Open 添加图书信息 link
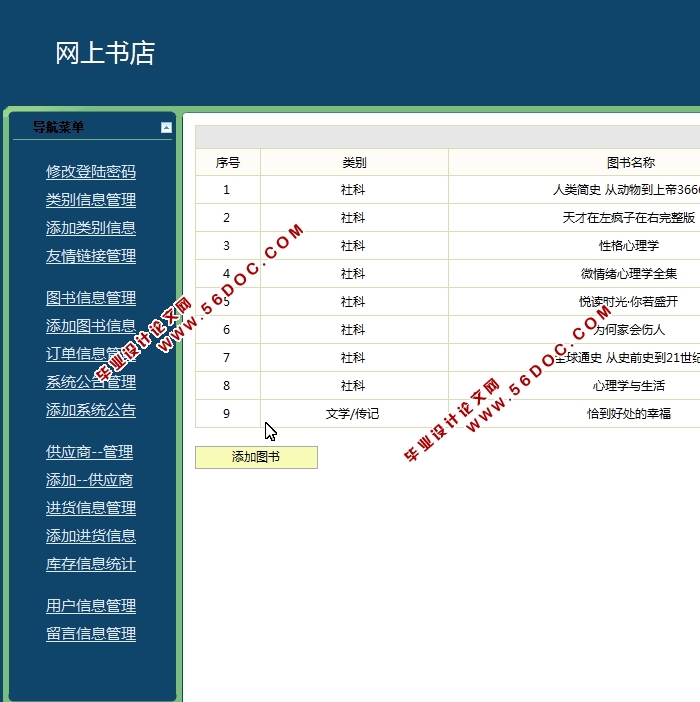The image size is (700, 702). pos(91,326)
